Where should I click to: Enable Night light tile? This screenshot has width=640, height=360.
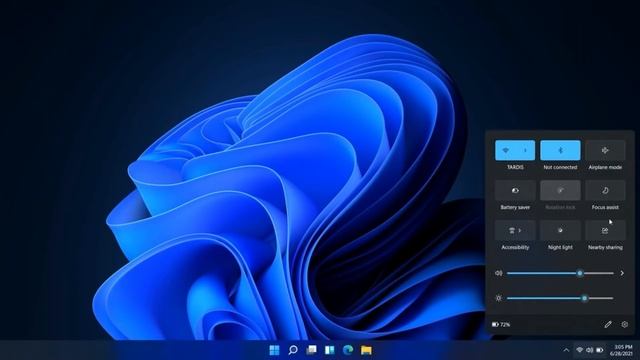pos(560,230)
